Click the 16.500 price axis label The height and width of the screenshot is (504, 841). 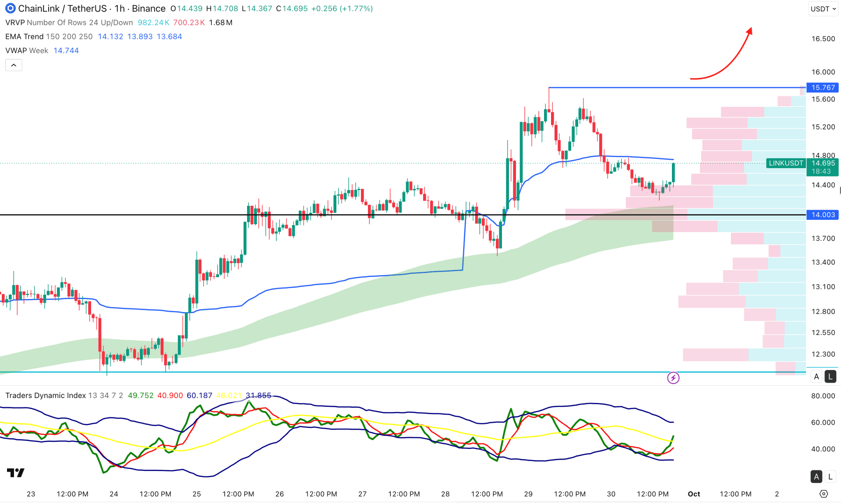(x=823, y=39)
